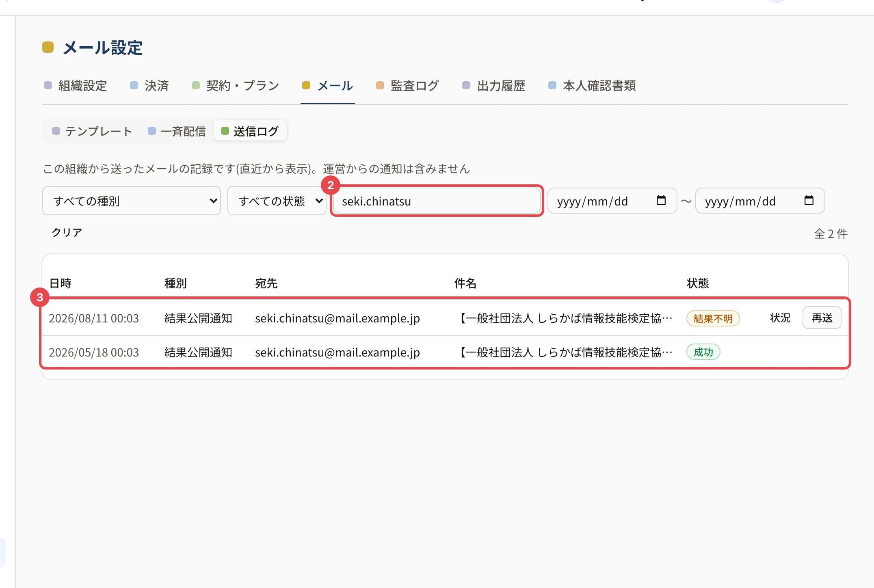
Task: Expand the すべての種別 type filter dropdown
Action: (x=132, y=201)
